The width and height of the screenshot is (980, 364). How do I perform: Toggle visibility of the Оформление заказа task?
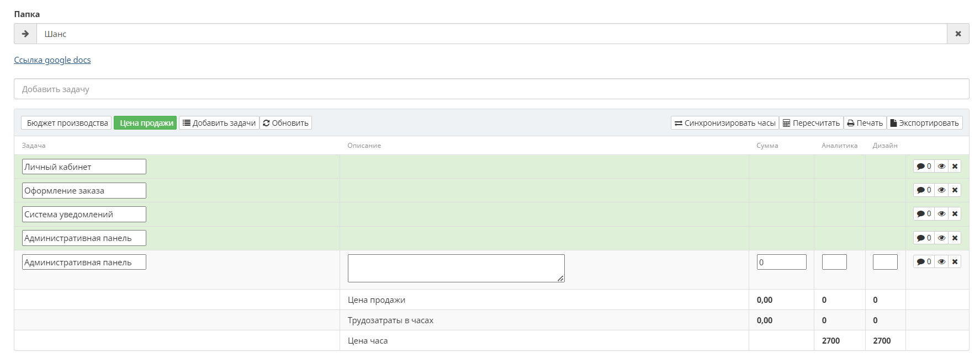tap(942, 190)
